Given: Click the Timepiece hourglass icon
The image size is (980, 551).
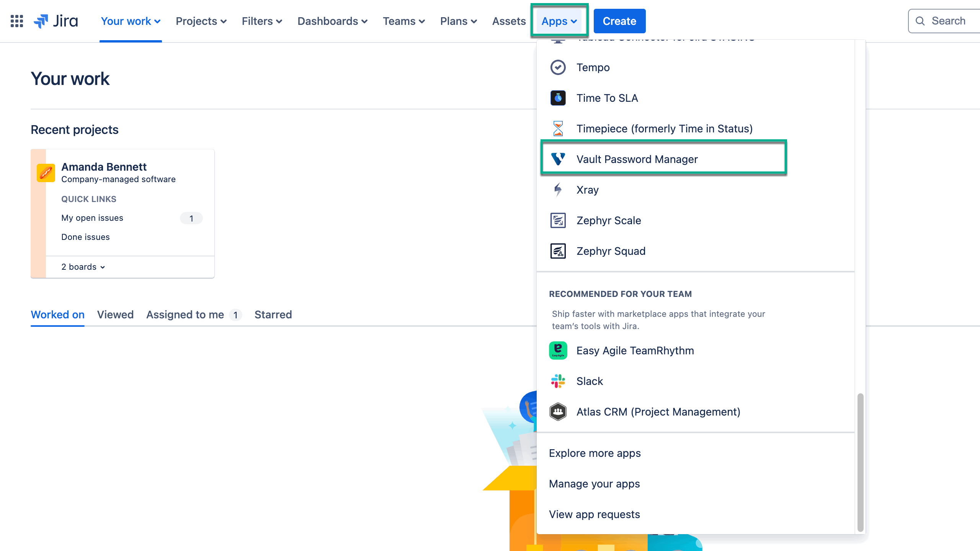Looking at the screenshot, I should click(x=558, y=129).
